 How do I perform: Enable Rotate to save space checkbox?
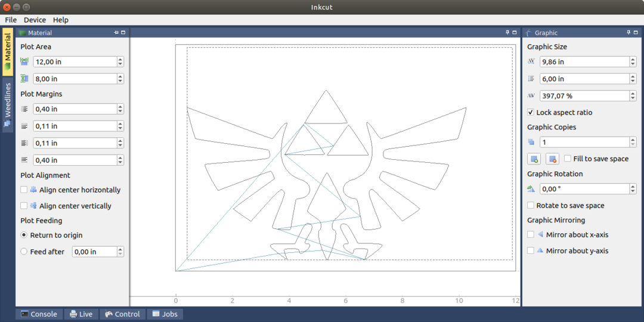pos(531,205)
